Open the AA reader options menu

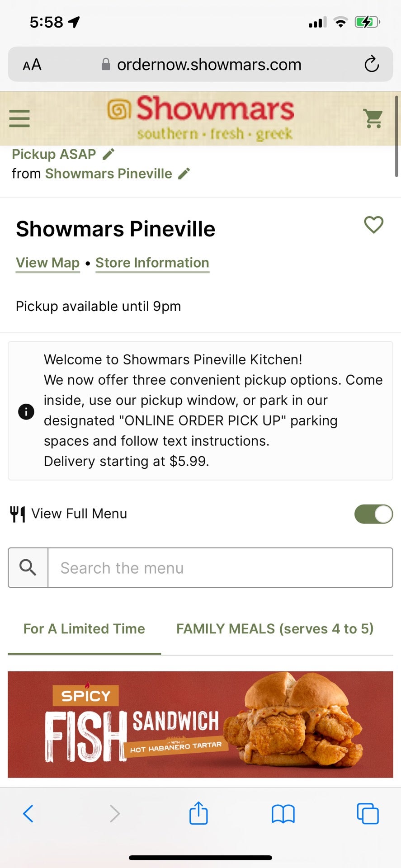coord(32,65)
